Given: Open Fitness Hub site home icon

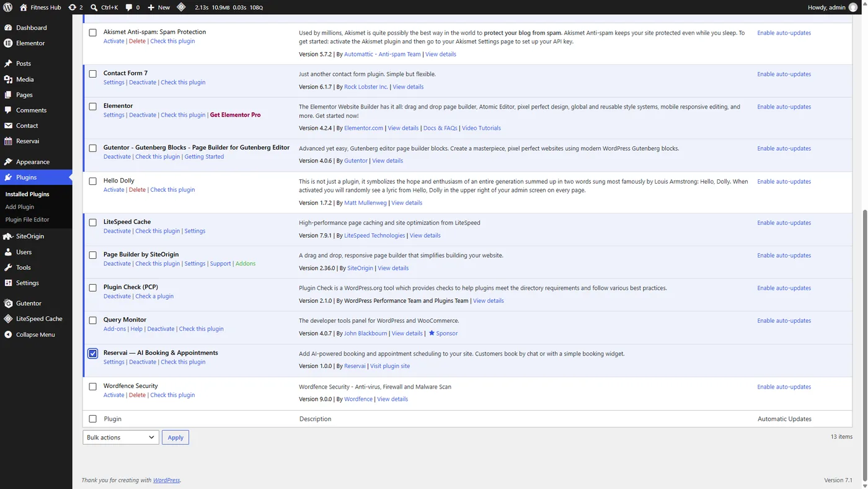Looking at the screenshot, I should tap(24, 7).
